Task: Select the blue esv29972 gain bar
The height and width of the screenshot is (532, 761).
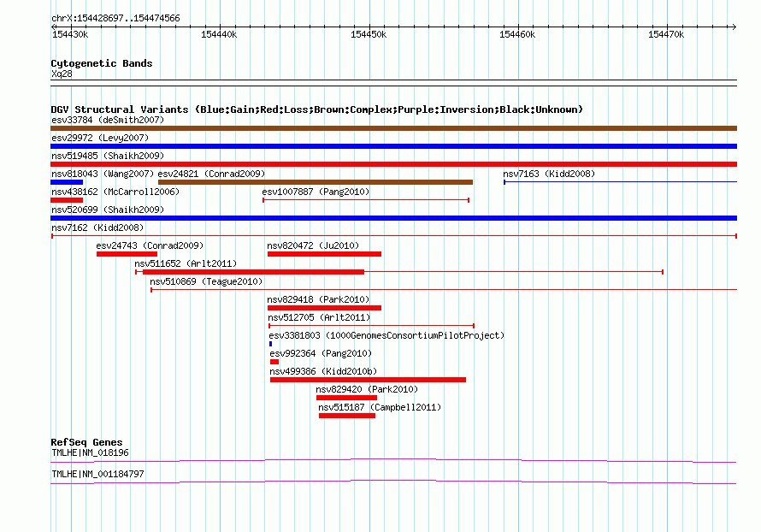Action: (x=393, y=146)
